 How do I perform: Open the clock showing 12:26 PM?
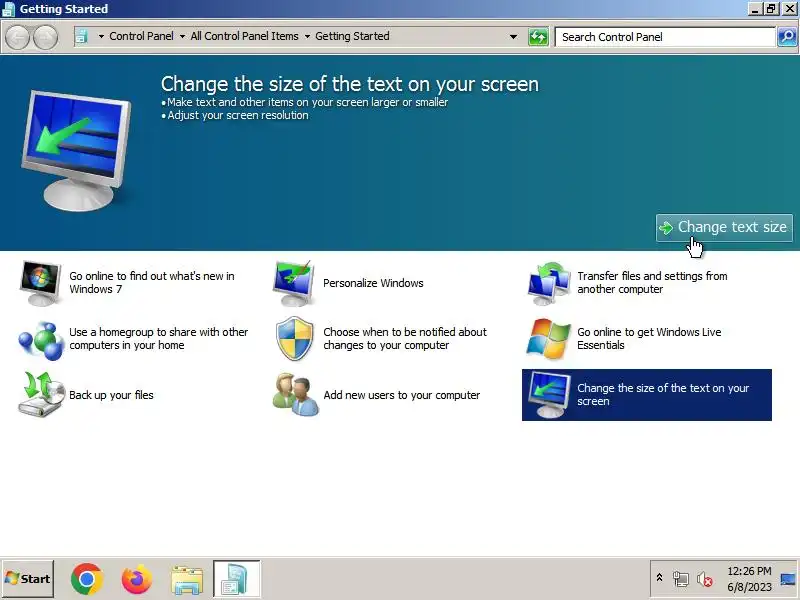click(749, 579)
